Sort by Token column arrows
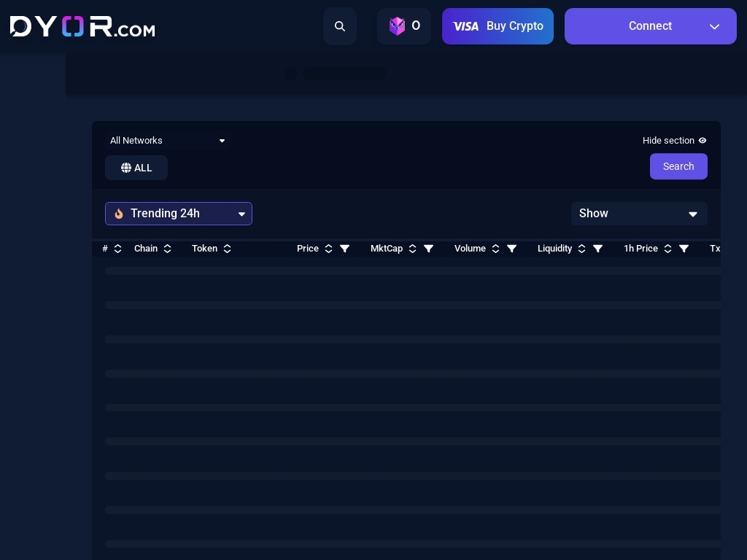This screenshot has height=560, width=747. click(x=227, y=249)
